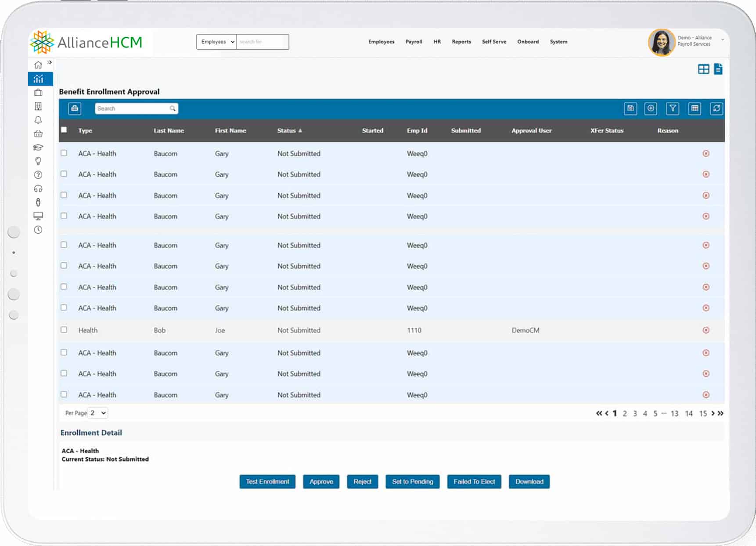This screenshot has height=546, width=756.
Task: Go to the next page arrow
Action: pyautogui.click(x=713, y=413)
